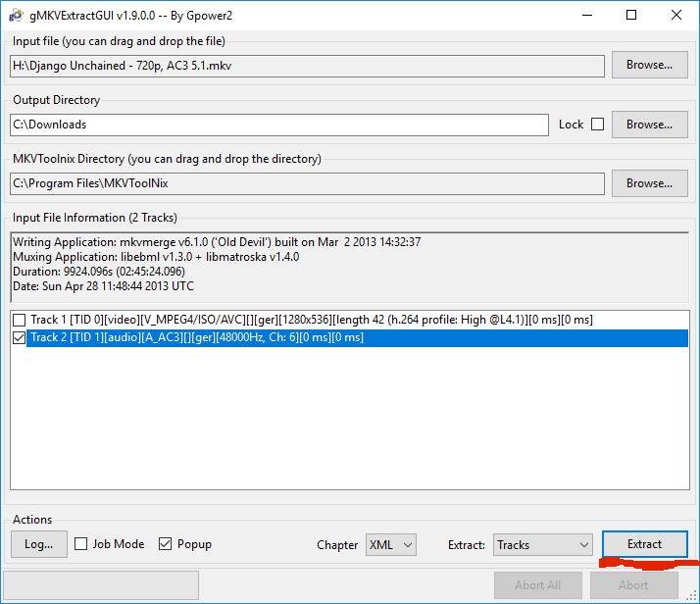Click the Extract button
Image resolution: width=700 pixels, height=604 pixels.
click(645, 544)
